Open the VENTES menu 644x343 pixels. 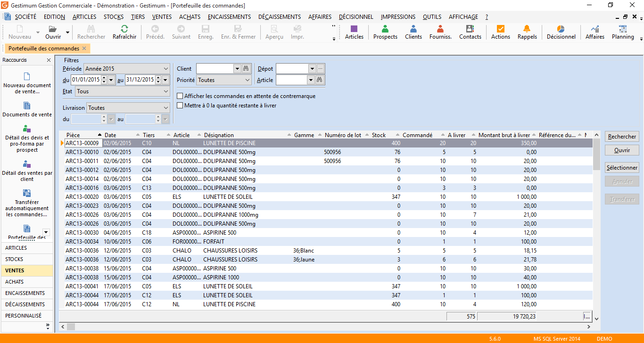tap(162, 17)
